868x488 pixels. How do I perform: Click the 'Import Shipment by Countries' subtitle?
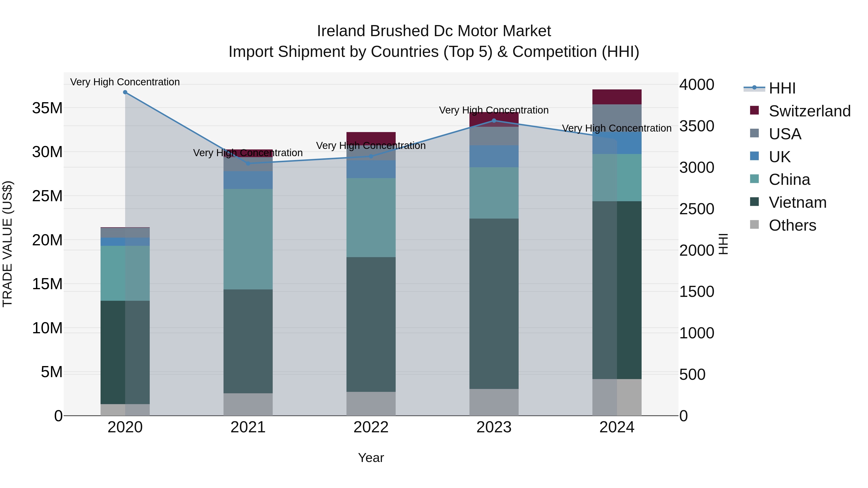[434, 52]
